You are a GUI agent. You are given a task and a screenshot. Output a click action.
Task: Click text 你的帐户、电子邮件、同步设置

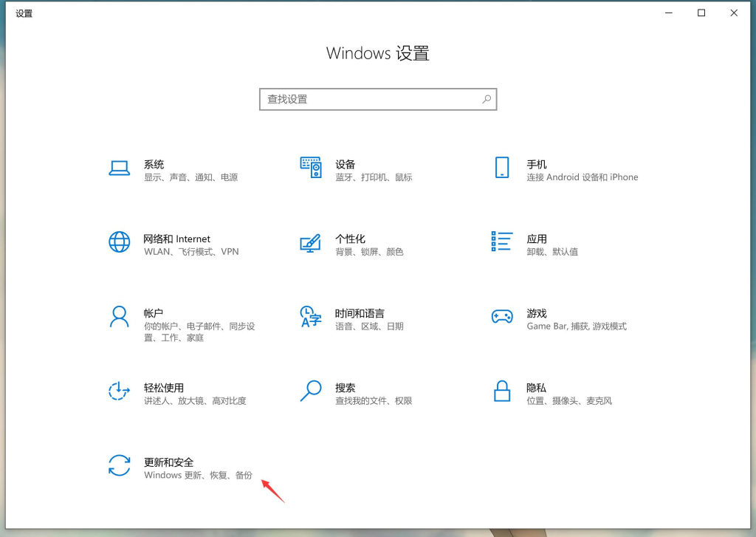coord(199,332)
